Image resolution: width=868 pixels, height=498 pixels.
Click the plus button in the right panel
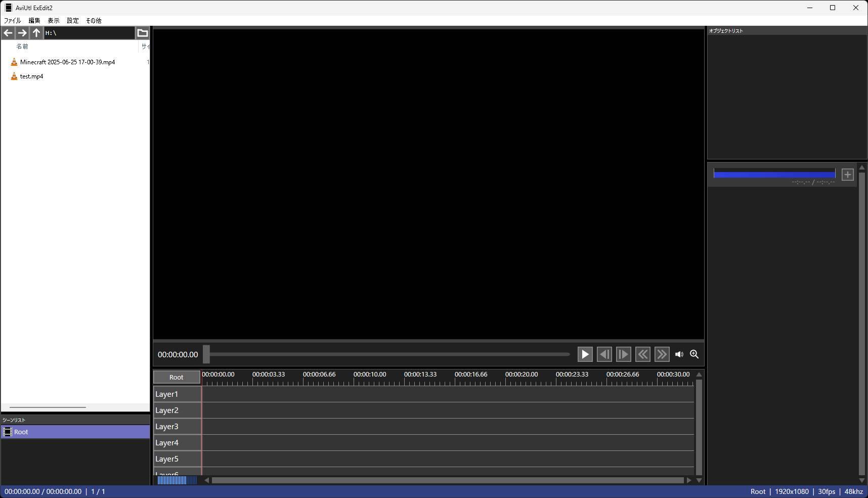tap(848, 175)
